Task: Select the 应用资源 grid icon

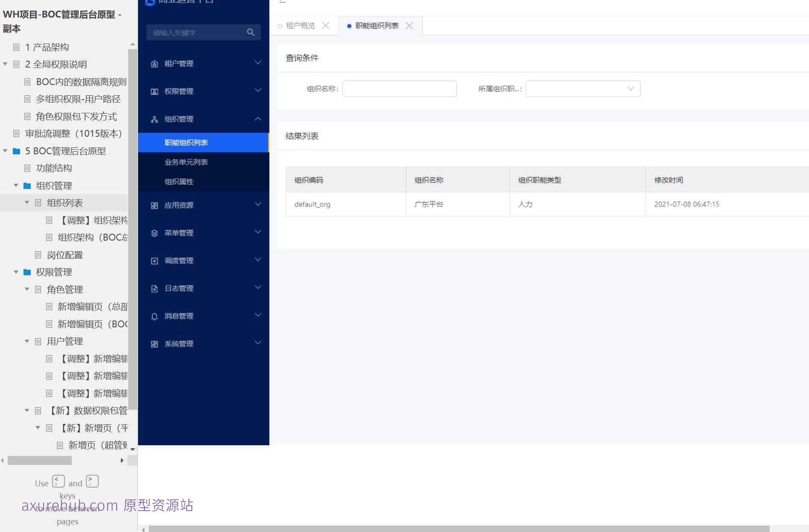Action: point(154,205)
